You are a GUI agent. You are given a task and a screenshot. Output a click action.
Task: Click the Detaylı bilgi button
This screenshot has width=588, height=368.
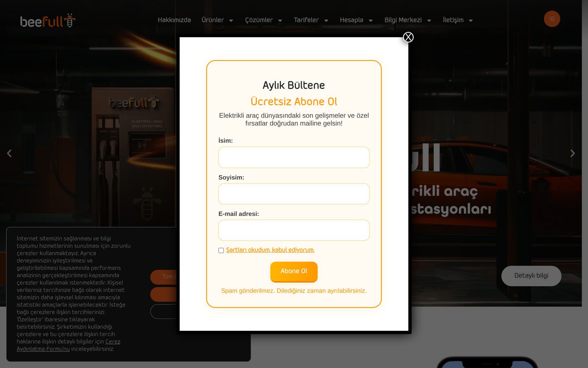coord(531,276)
